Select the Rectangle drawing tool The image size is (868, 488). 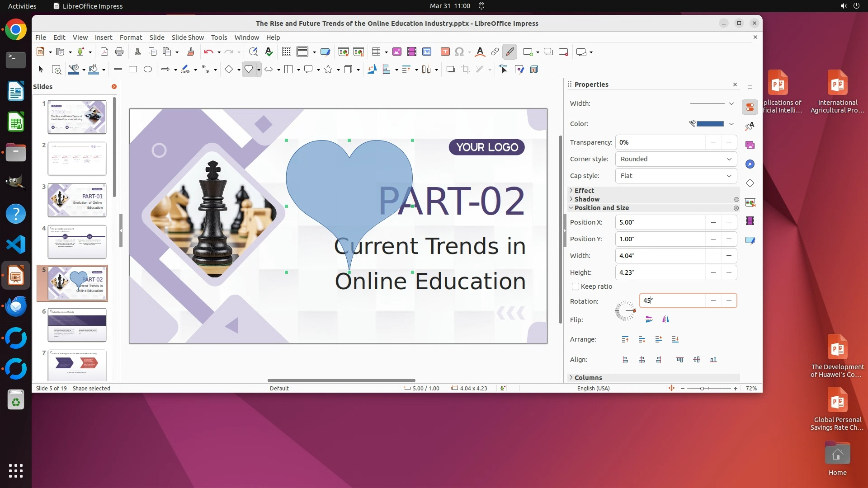[x=133, y=69]
